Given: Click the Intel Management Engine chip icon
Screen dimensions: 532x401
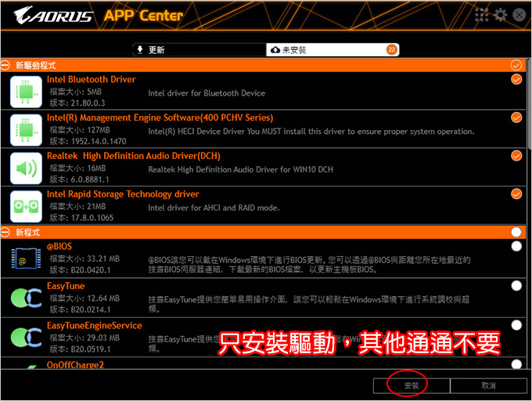Looking at the screenshot, I should (x=26, y=130).
